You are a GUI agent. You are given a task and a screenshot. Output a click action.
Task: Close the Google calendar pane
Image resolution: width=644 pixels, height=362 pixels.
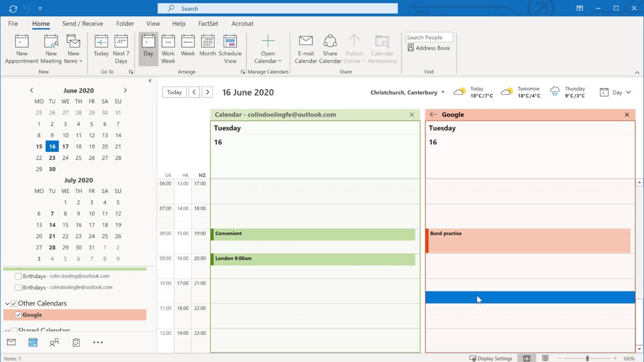[627, 115]
